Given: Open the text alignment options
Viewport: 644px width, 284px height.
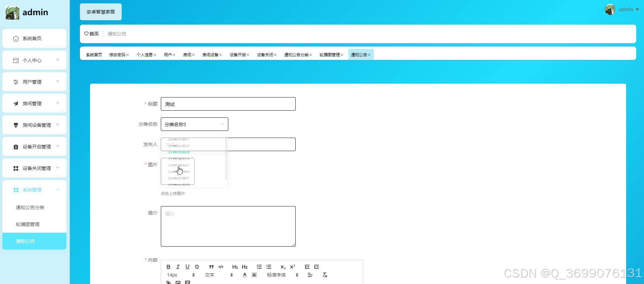Looking at the screenshot, I should point(310,275).
